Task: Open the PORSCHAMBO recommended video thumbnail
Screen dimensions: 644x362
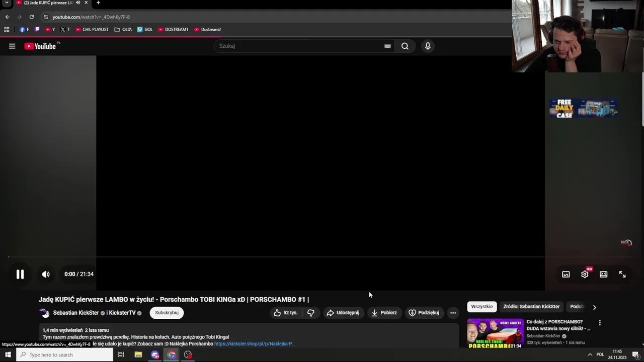Action: click(x=495, y=333)
